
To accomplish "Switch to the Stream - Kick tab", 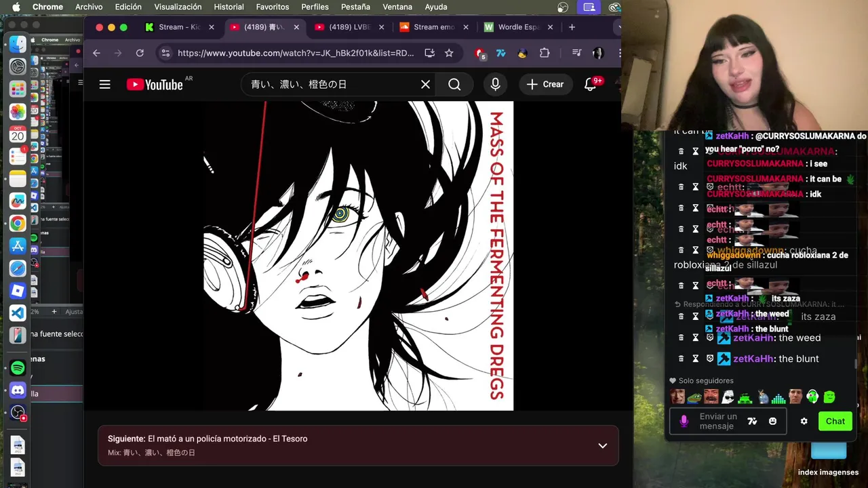I will coord(179,27).
